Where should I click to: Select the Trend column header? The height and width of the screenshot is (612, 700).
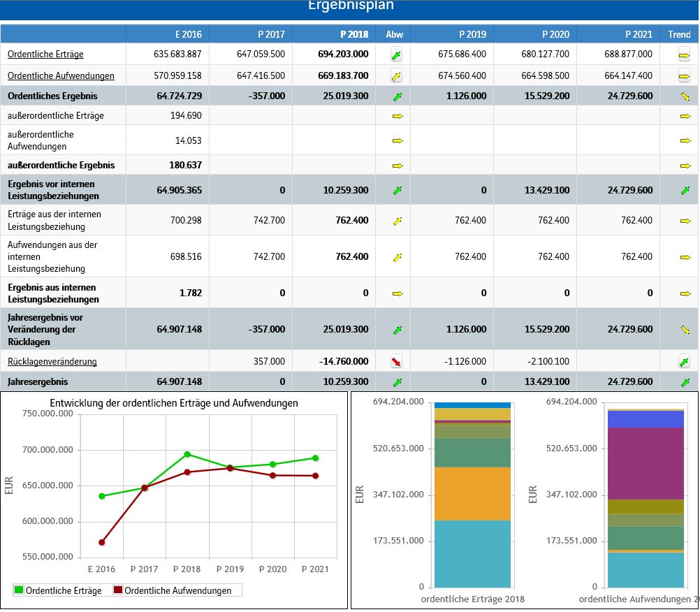[x=680, y=34]
